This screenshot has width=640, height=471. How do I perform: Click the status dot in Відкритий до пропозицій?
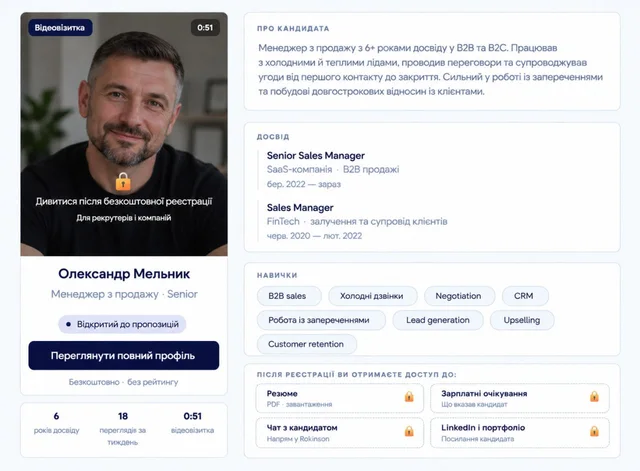click(x=68, y=324)
